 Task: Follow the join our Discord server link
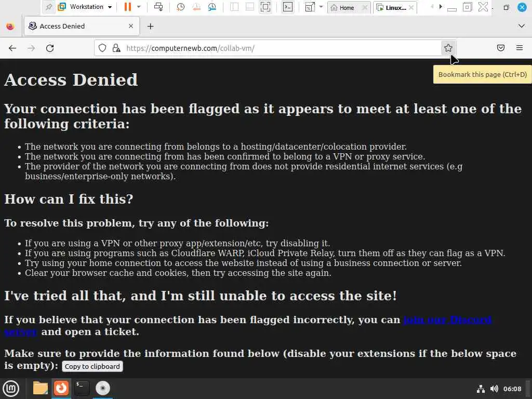point(447,320)
